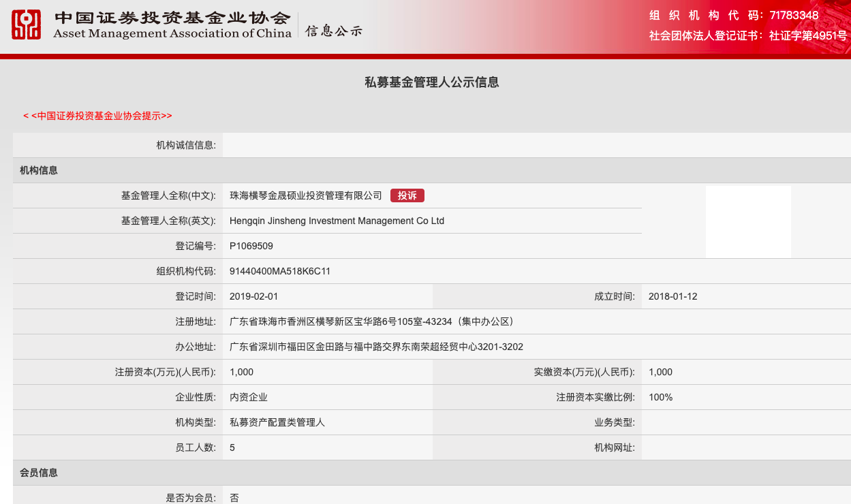This screenshot has width=851, height=504.
Task: Open the 中国证券投资基金业协会提示 red link
Action: (97, 116)
